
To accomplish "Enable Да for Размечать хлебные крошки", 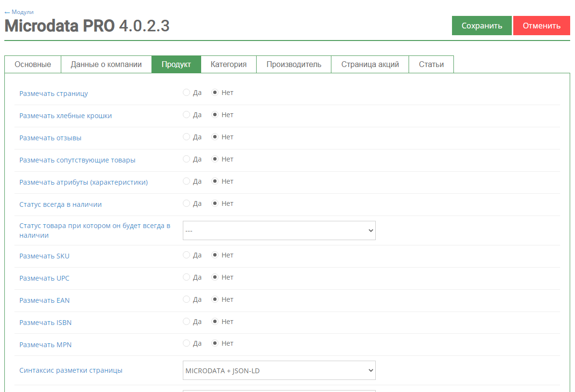I will click(187, 115).
